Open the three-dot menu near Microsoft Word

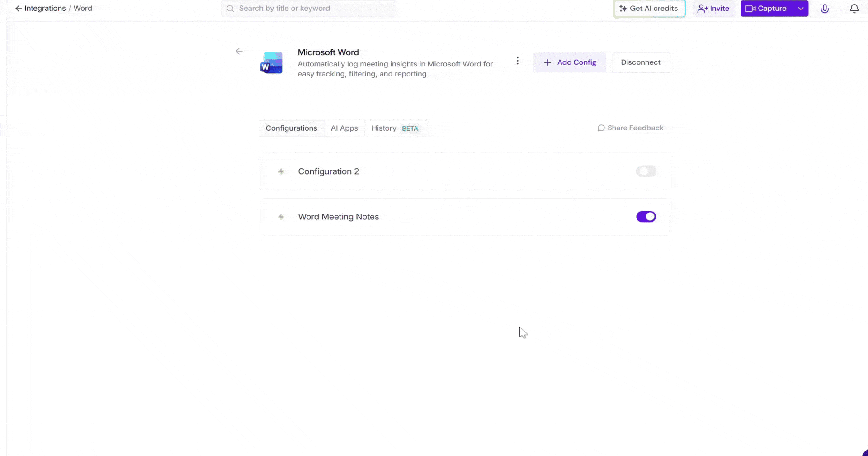517,60
